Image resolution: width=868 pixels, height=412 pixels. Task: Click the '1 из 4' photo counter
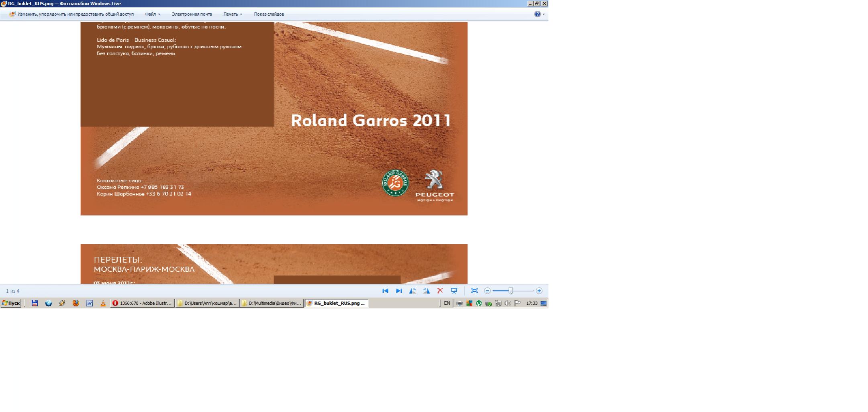[x=13, y=291]
